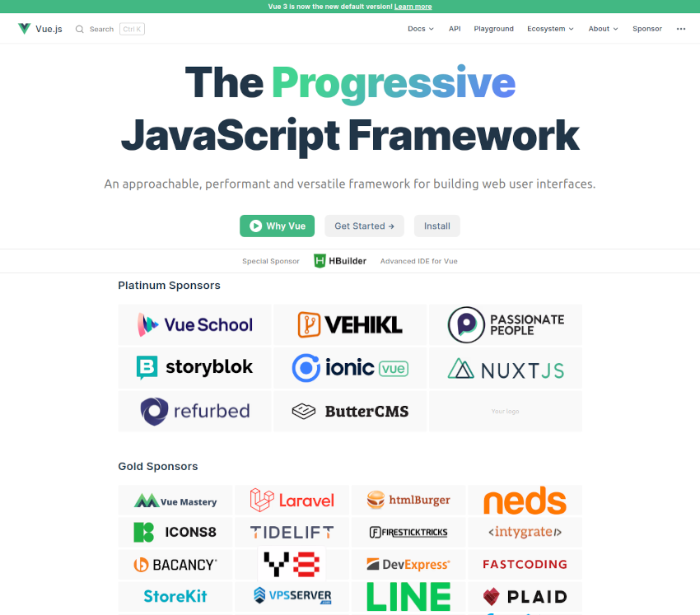Open ICONS8 gold sponsor logo
This screenshot has height=615, width=700.
[175, 532]
